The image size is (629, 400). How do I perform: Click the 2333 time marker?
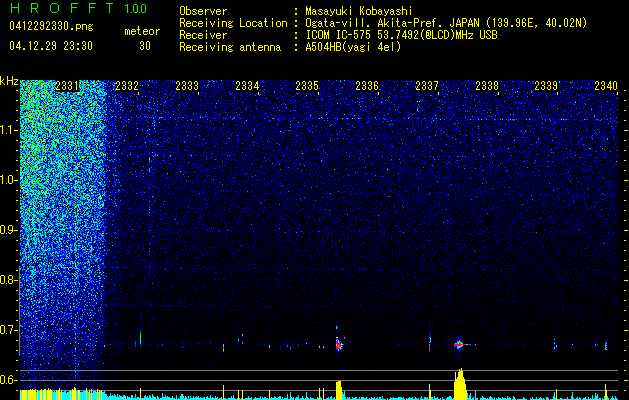tap(187, 86)
